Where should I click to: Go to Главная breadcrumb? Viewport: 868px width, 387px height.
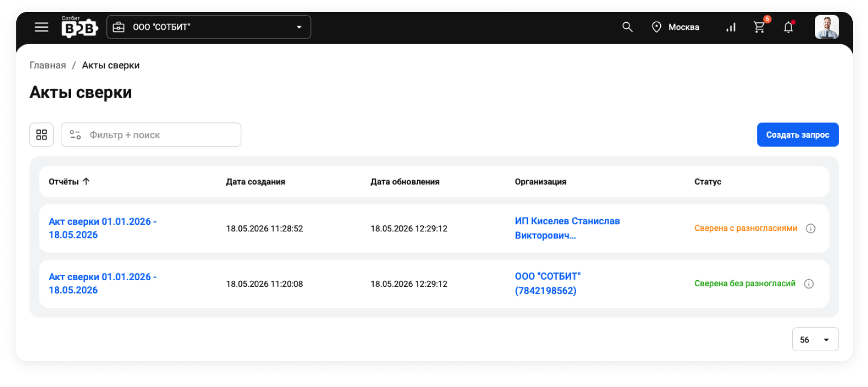point(48,65)
